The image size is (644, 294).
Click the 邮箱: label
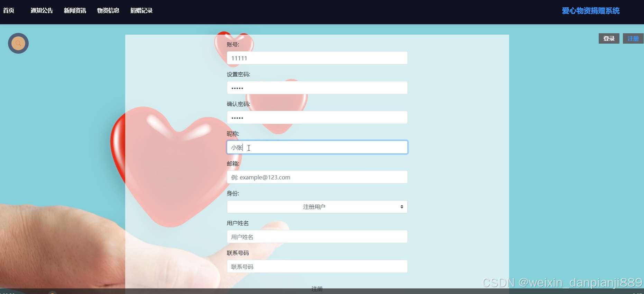tap(233, 164)
